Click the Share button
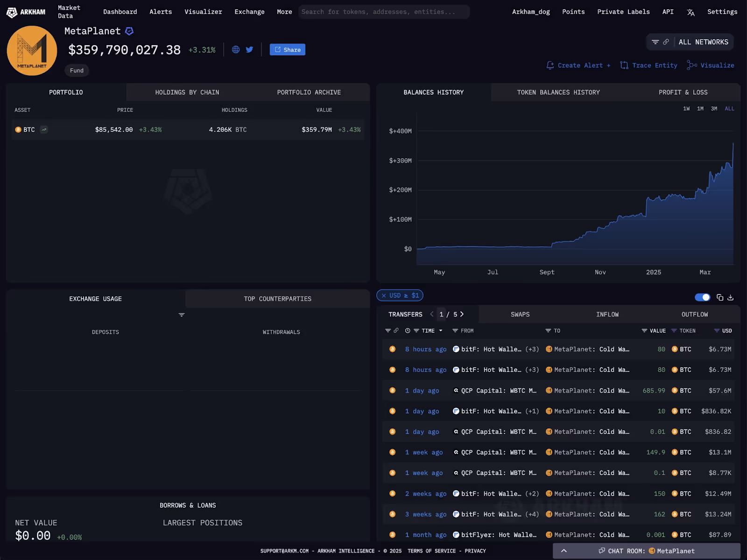The height and width of the screenshot is (560, 747). 288,49
